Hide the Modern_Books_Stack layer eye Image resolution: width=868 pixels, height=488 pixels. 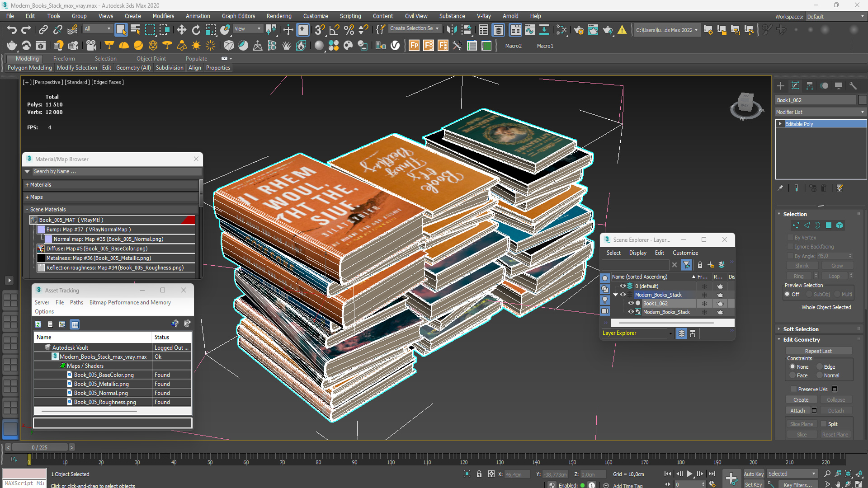[x=623, y=295]
